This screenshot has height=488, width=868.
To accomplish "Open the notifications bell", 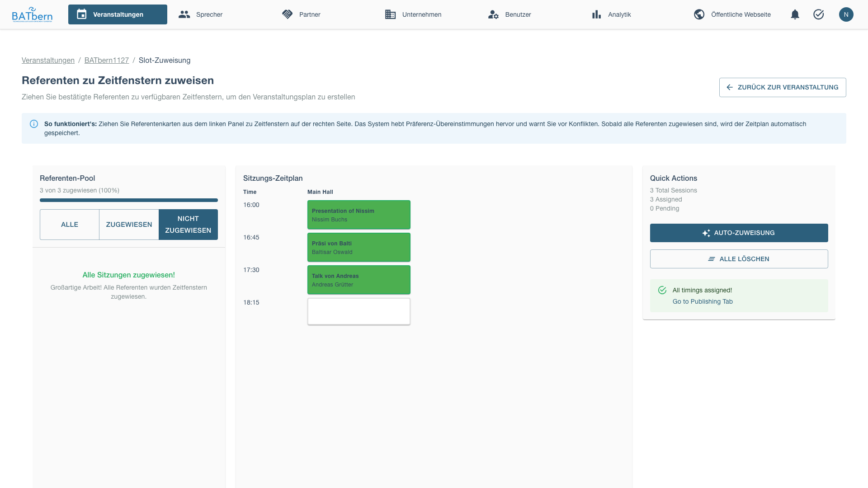I will (x=795, y=14).
